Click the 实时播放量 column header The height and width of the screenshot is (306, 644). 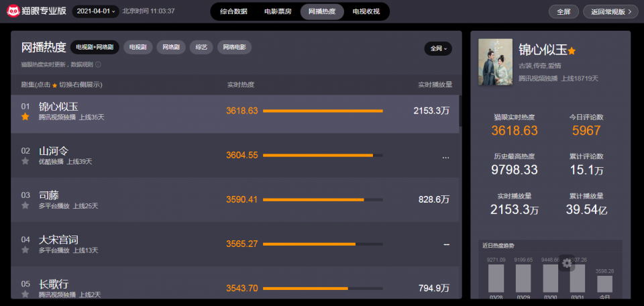[435, 85]
